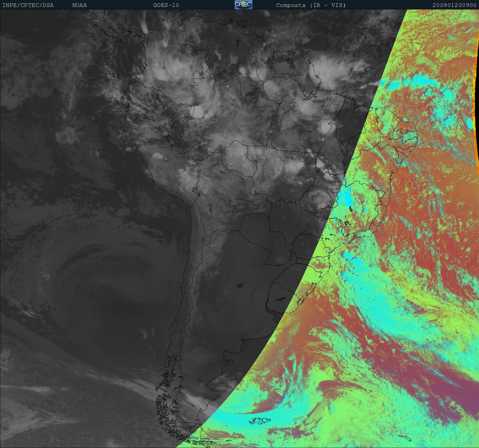Select the 200901200900 timestamp

click(454, 5)
